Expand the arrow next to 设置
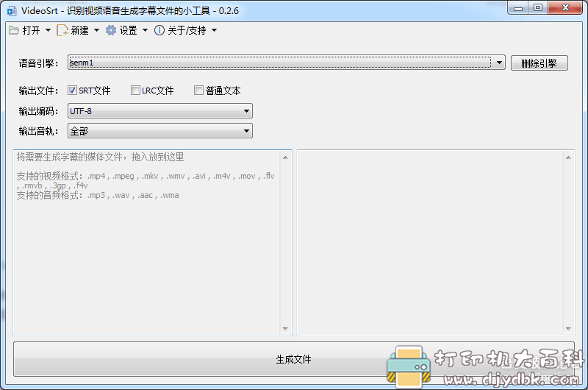The width and height of the screenshot is (588, 390). point(145,30)
